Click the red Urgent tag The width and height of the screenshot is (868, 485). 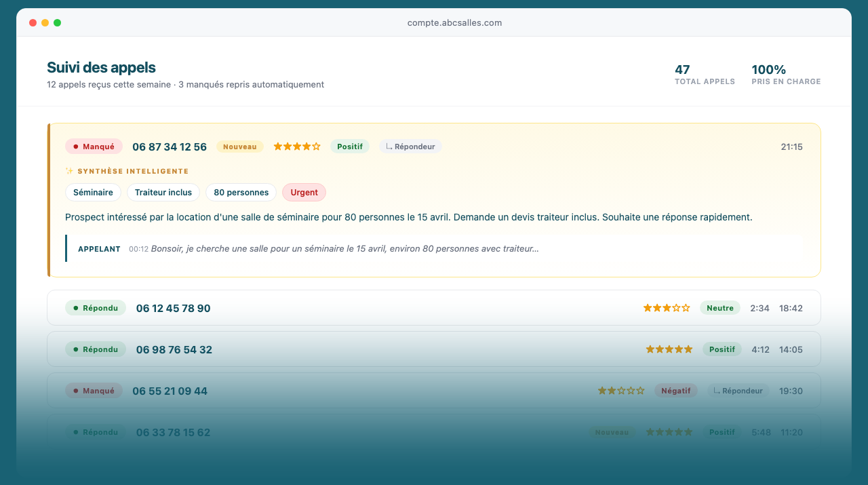[x=304, y=193]
